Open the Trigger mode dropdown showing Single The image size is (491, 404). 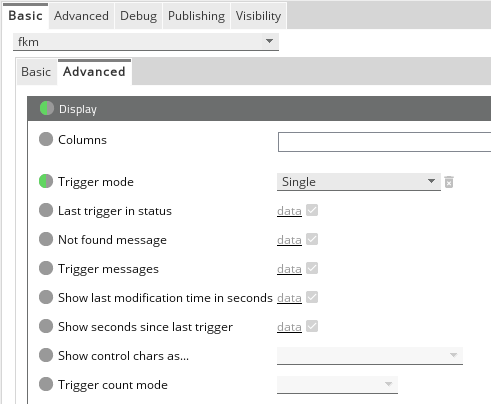coord(359,182)
